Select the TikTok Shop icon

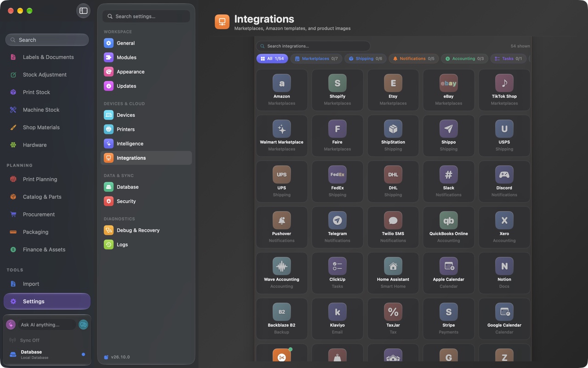[x=504, y=83]
